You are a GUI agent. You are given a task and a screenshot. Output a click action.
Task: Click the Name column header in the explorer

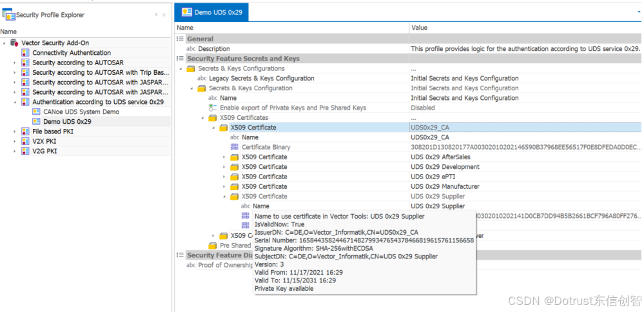[x=8, y=31]
